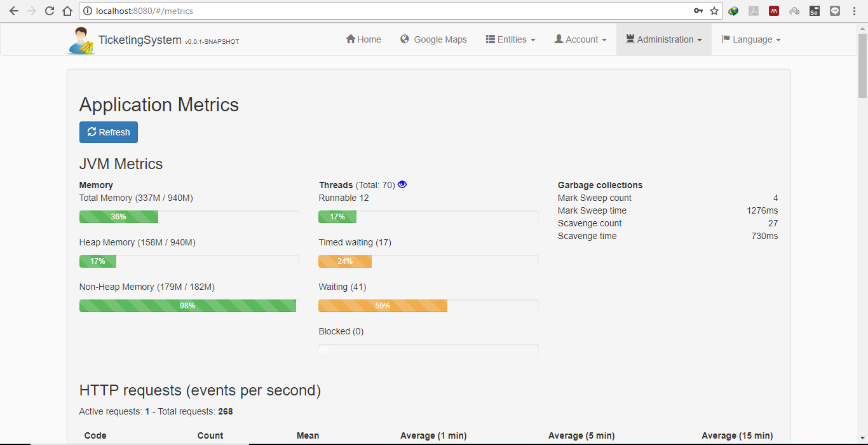
Task: Toggle the thread dump eye icon
Action: pyautogui.click(x=402, y=184)
